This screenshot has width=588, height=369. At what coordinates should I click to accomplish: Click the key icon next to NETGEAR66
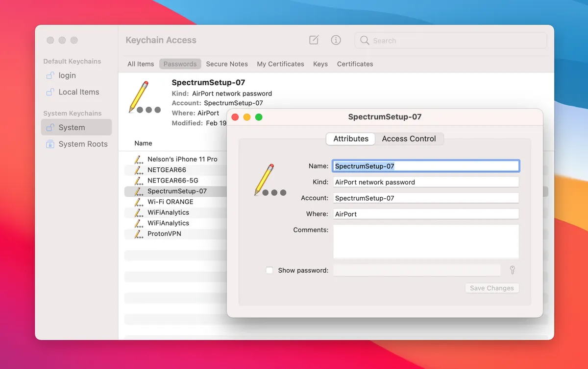pos(138,170)
